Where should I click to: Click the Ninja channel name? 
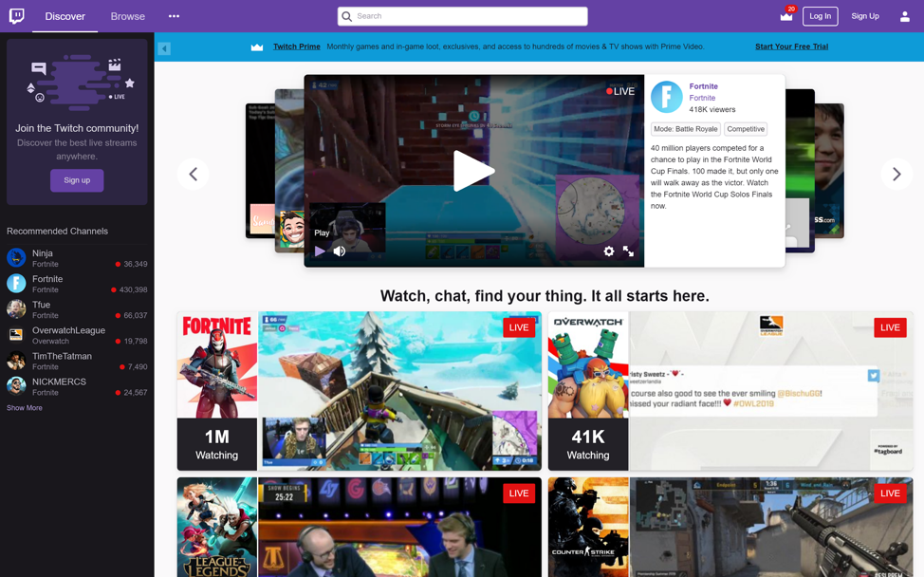[43, 253]
